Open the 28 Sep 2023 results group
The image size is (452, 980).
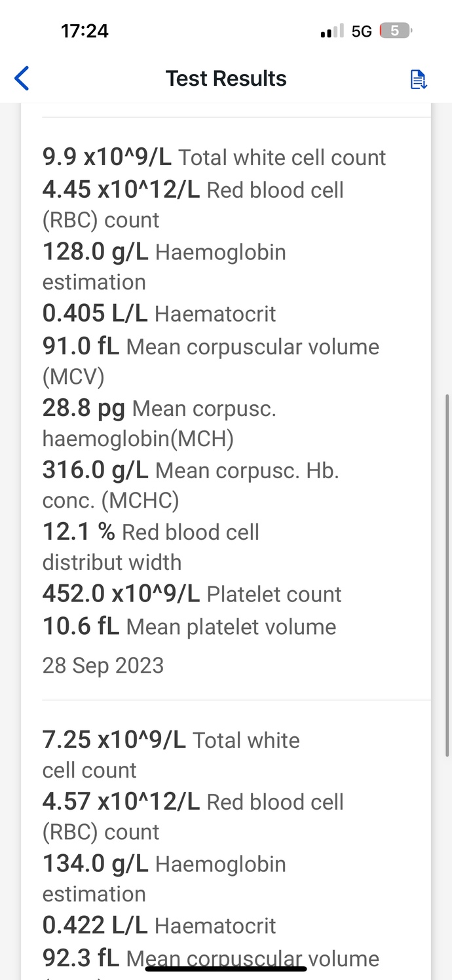pos(103,665)
